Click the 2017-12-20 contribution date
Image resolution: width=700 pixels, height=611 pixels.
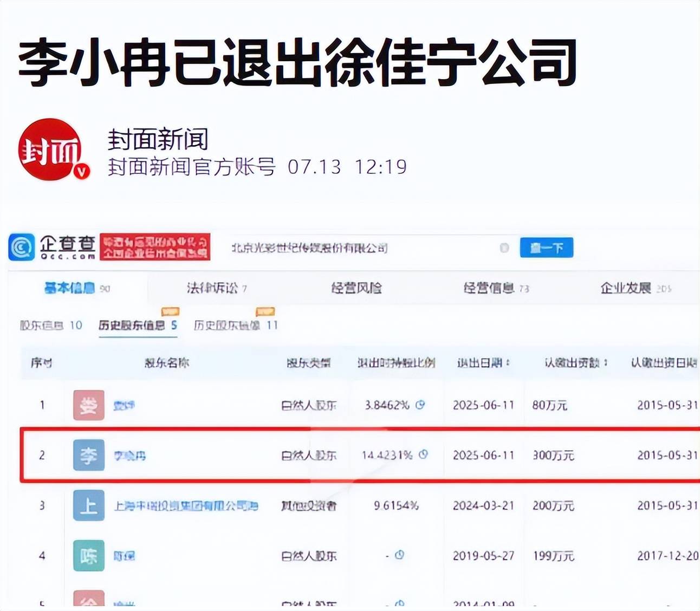coord(667,556)
